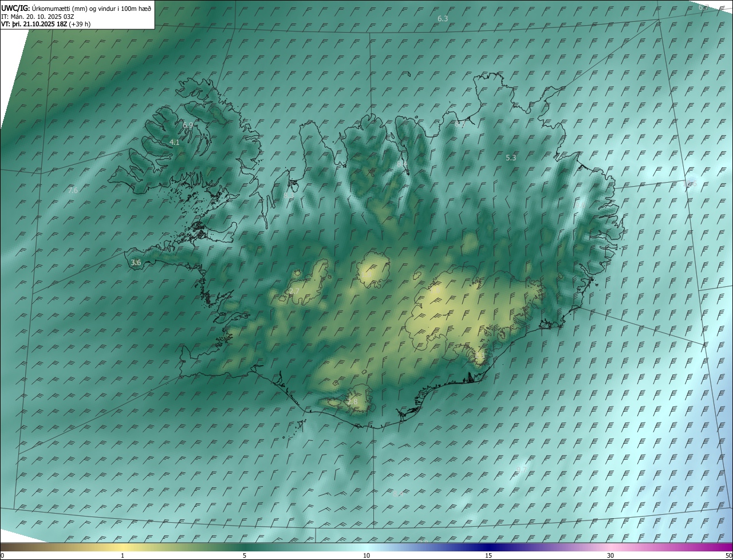Click the 5 tick label on the colour scale
Screen dimensions: 733x560
point(245,556)
